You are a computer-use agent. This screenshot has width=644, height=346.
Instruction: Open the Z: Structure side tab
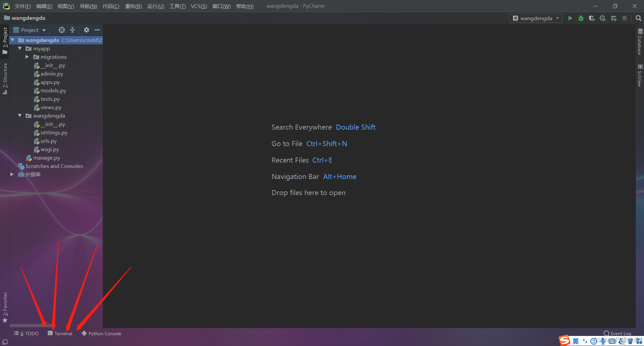[5, 79]
